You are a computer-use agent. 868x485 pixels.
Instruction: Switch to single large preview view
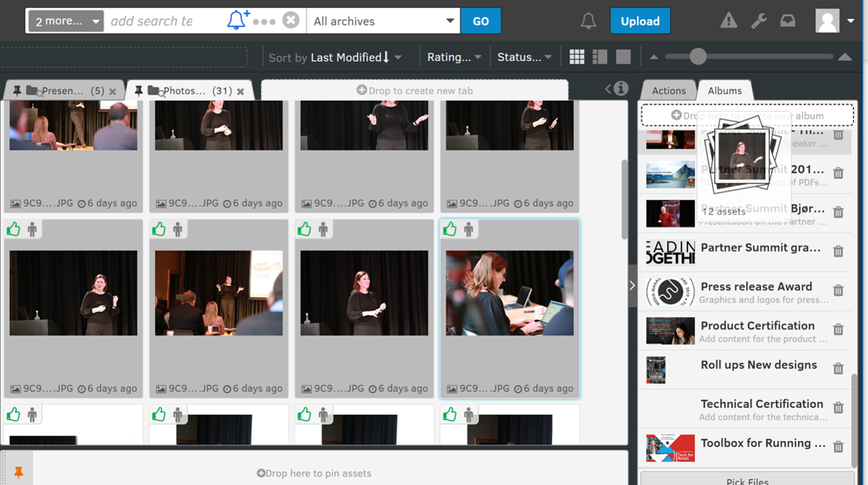pyautogui.click(x=623, y=57)
